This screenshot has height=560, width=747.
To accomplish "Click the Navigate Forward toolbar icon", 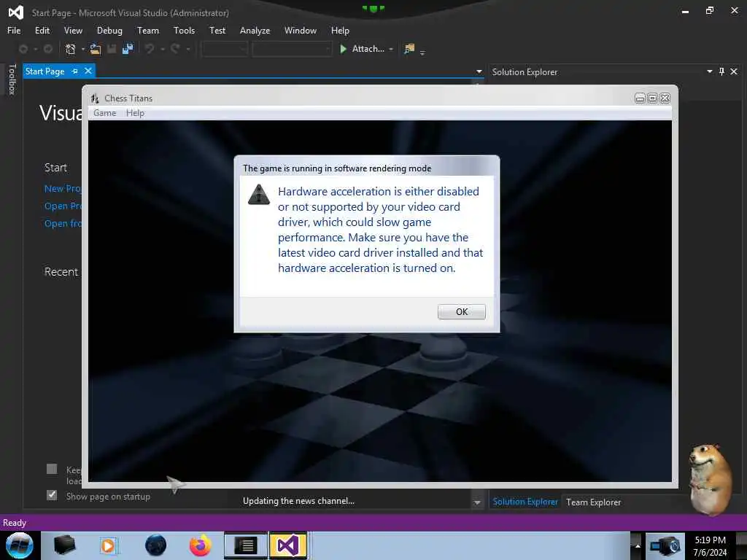I will click(48, 49).
